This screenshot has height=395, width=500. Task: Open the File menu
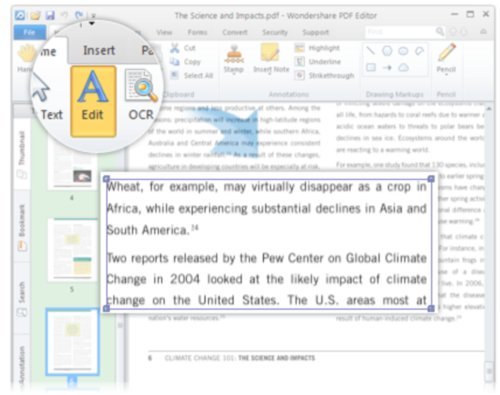click(30, 32)
